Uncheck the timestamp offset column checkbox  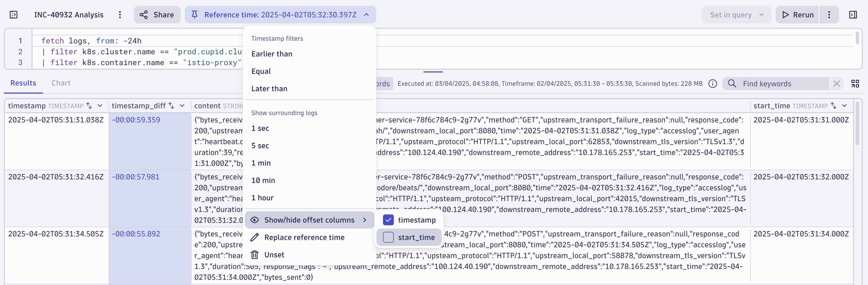coord(388,220)
